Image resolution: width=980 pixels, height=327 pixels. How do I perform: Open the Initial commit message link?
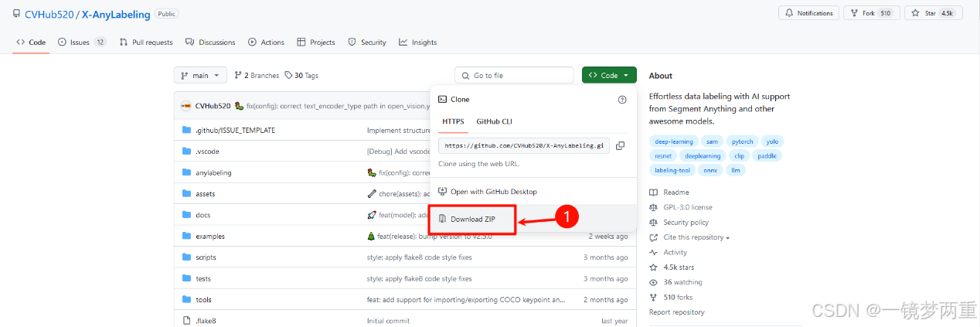[x=389, y=321]
